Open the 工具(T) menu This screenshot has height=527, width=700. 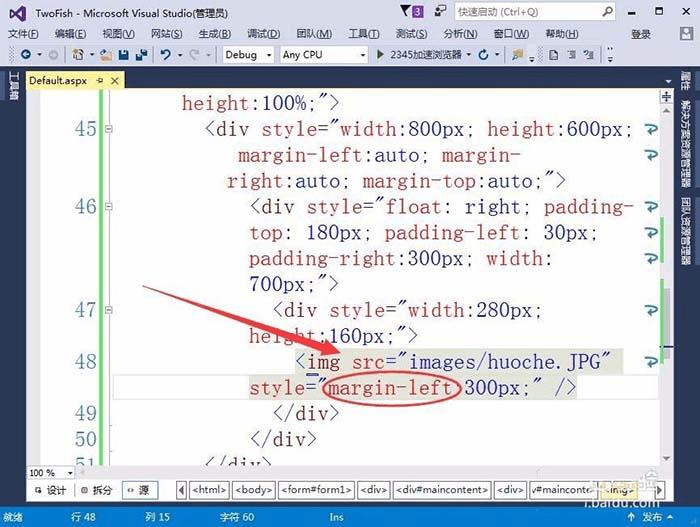point(364,33)
